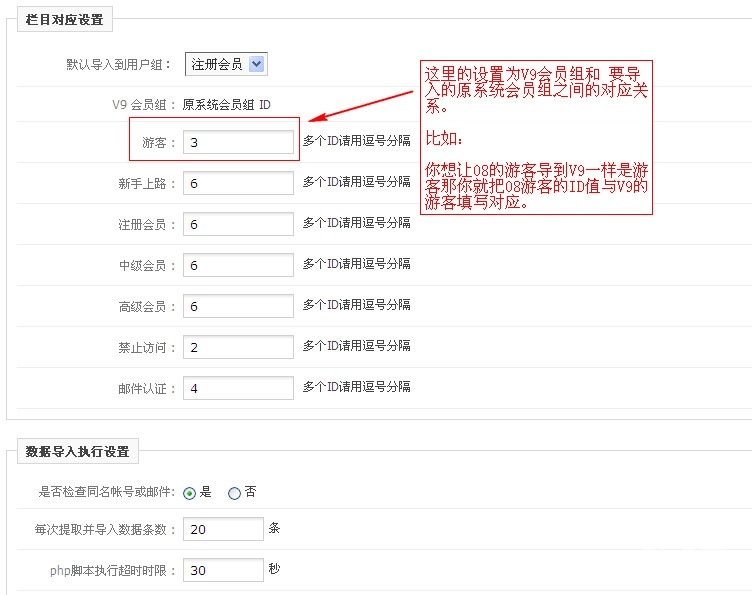Click the comma hint beside 游客 field
Screen dimensions: 752x595
pos(357,141)
